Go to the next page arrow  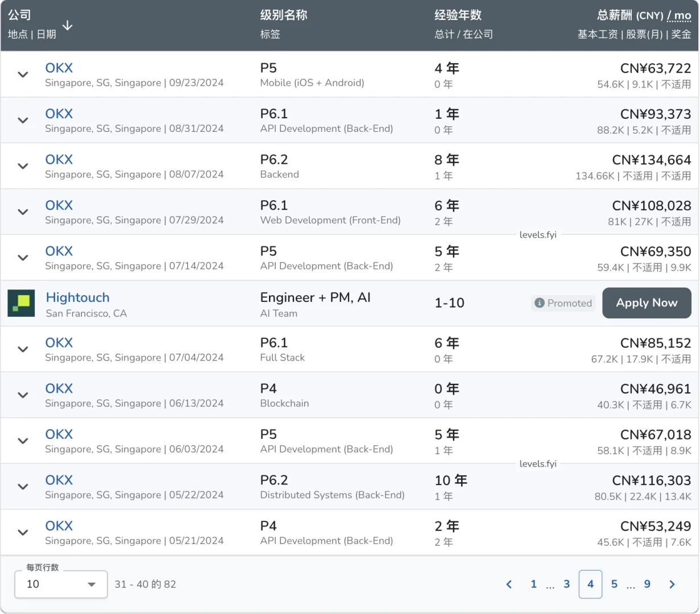tap(672, 584)
